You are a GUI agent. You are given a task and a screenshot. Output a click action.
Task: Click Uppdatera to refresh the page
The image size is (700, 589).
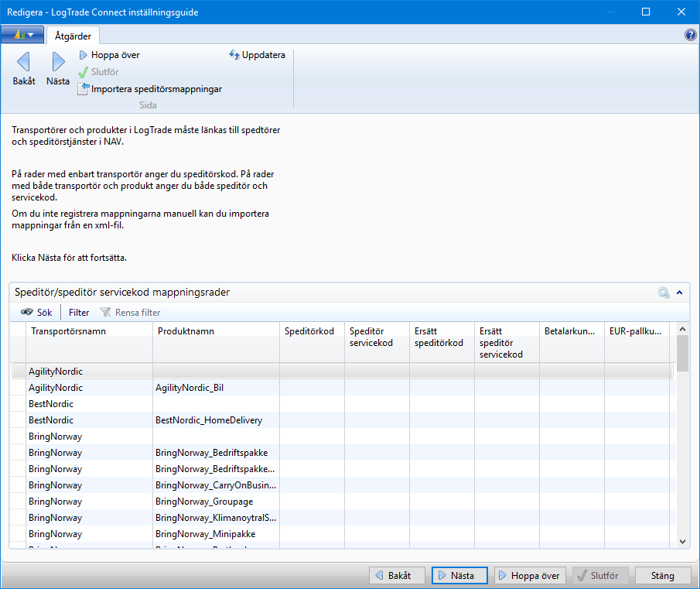257,55
